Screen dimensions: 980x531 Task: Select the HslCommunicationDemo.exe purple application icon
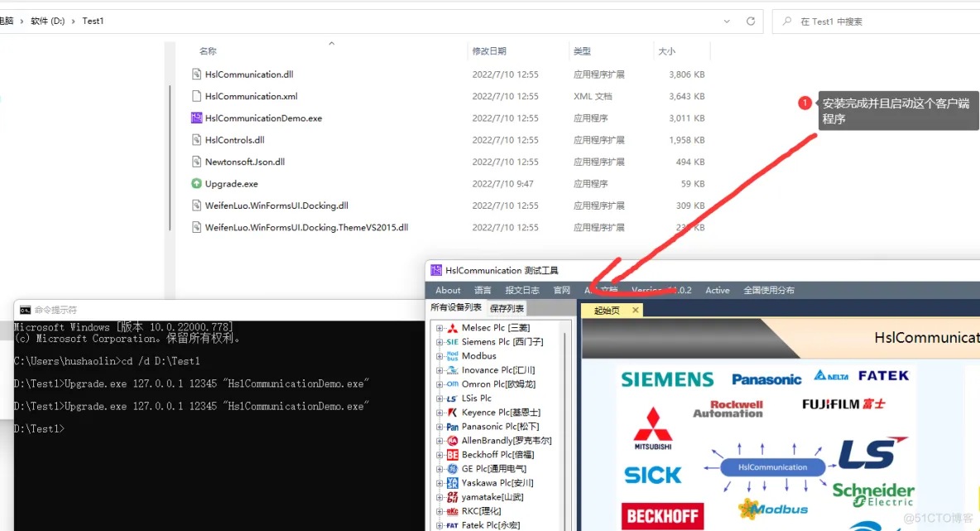[x=196, y=118]
